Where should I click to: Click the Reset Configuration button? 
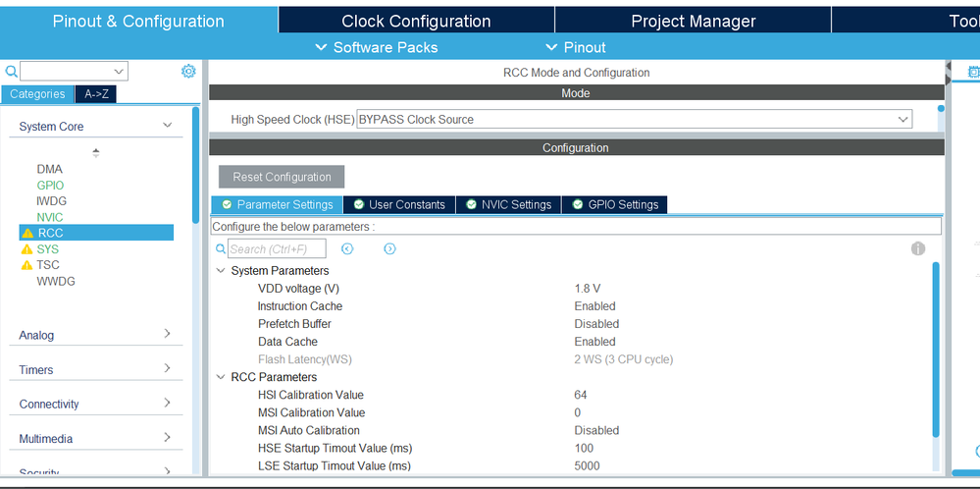[282, 177]
